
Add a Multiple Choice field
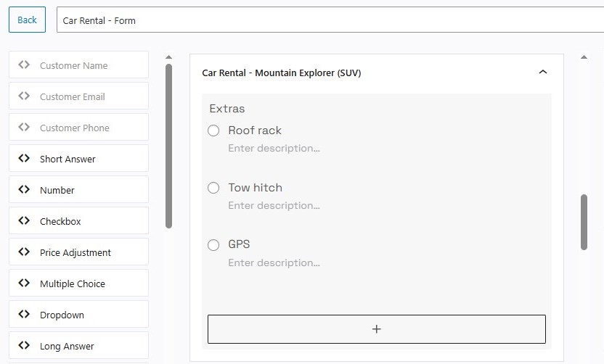tap(78, 283)
